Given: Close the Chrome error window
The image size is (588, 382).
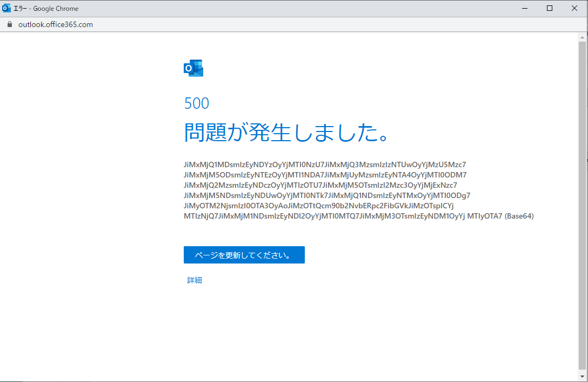Looking at the screenshot, I should point(574,8).
